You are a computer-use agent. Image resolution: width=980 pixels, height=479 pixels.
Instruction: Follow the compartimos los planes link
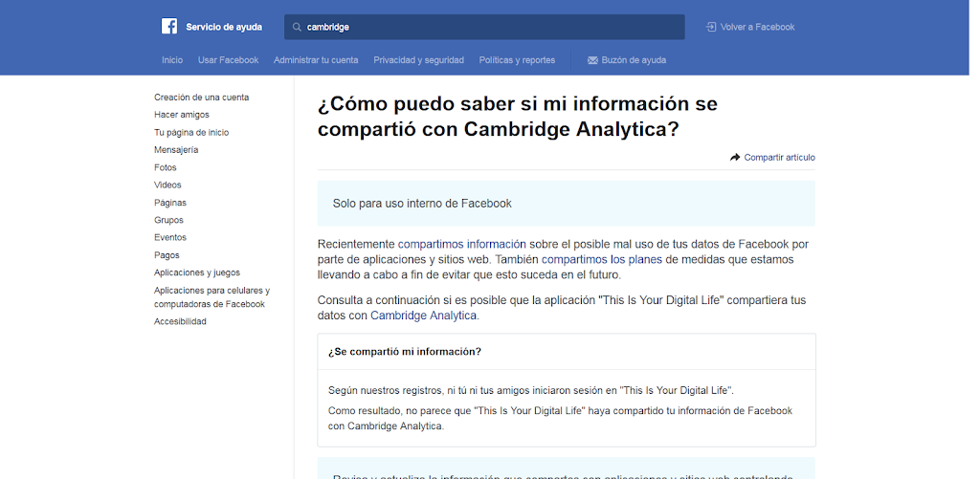click(x=601, y=259)
